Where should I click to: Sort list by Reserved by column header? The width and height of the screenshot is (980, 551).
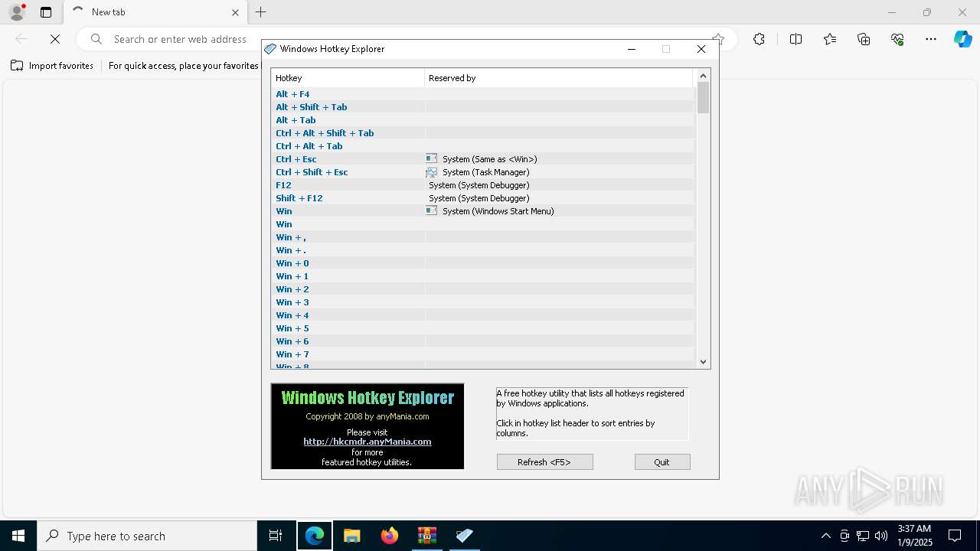coord(558,78)
